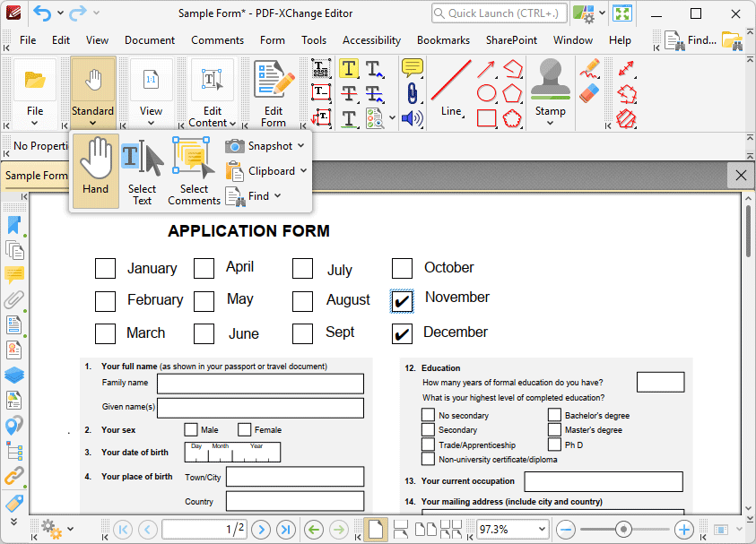
Task: Select the Hand tool
Action: (x=95, y=170)
